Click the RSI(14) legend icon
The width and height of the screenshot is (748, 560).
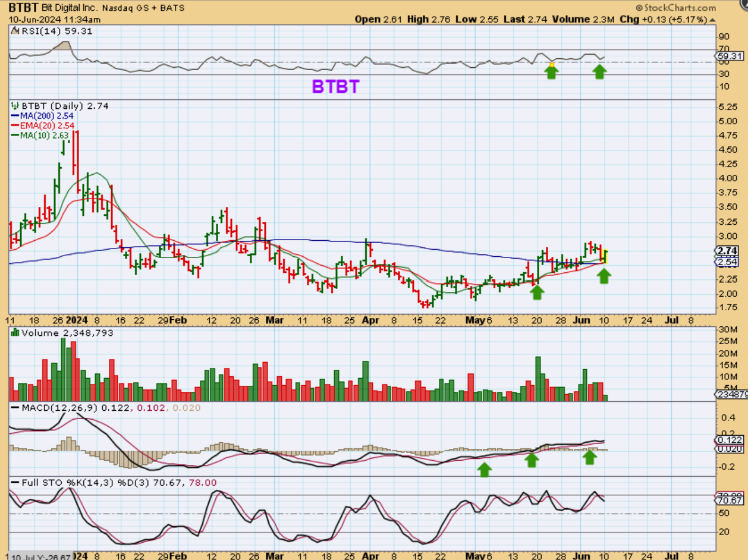14,31
